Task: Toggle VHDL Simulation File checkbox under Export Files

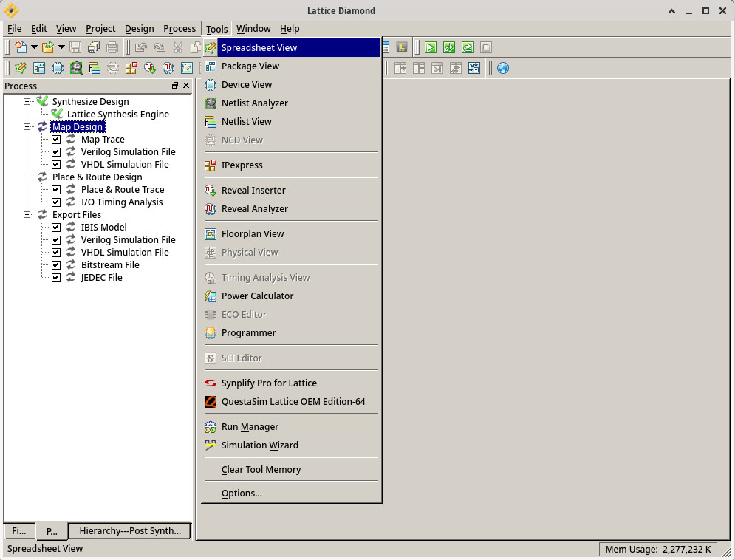Action: 56,253
